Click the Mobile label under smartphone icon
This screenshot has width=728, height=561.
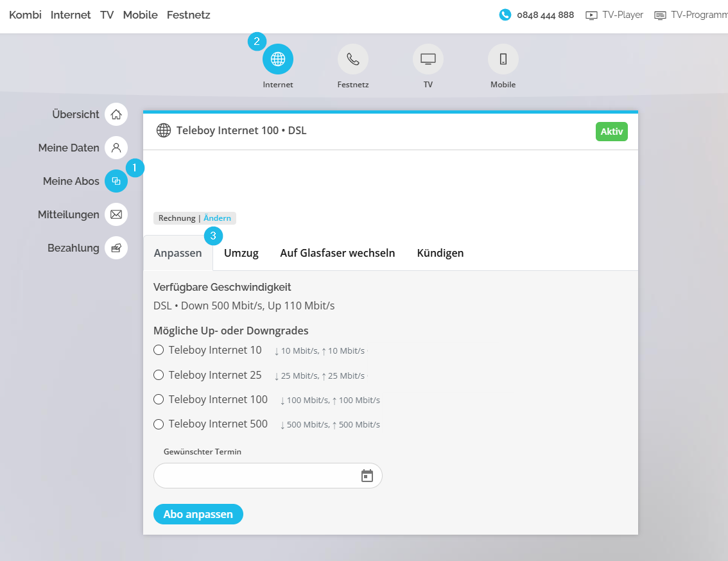(503, 85)
